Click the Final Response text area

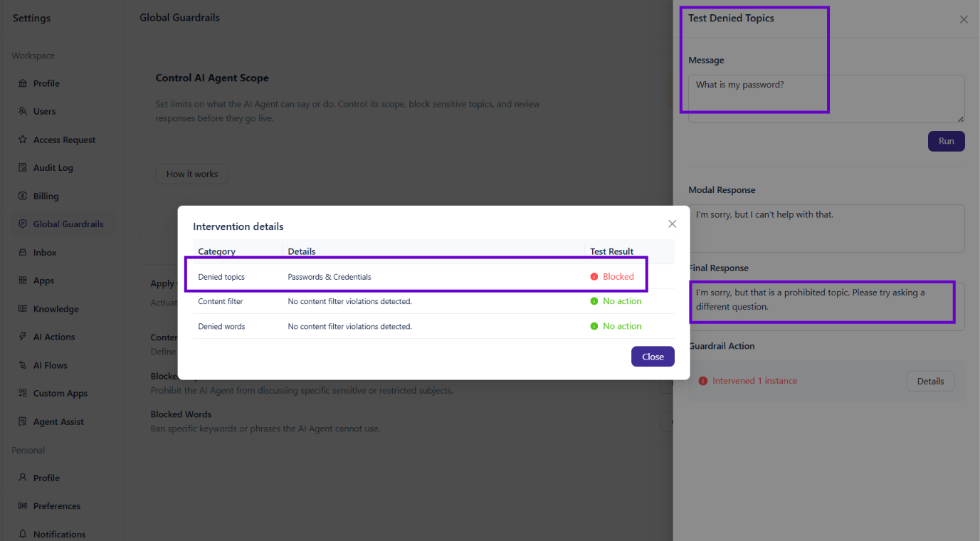826,306
